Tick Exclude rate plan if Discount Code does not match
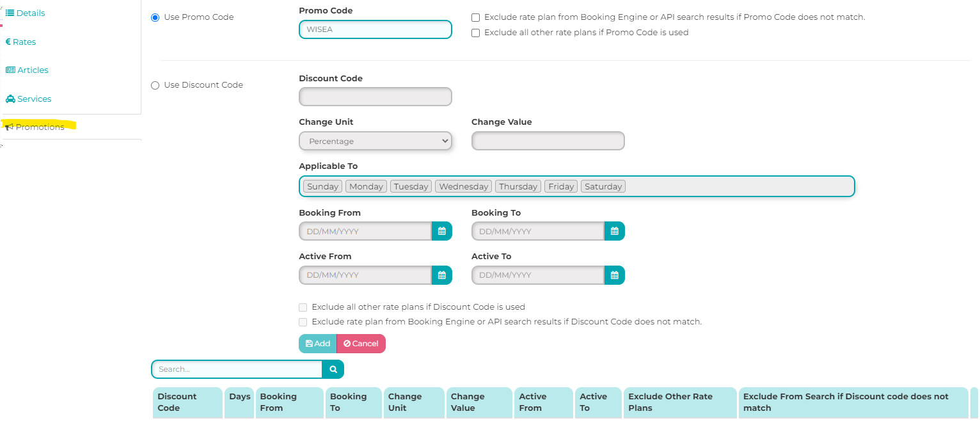The width and height of the screenshot is (980, 423). [x=303, y=322]
